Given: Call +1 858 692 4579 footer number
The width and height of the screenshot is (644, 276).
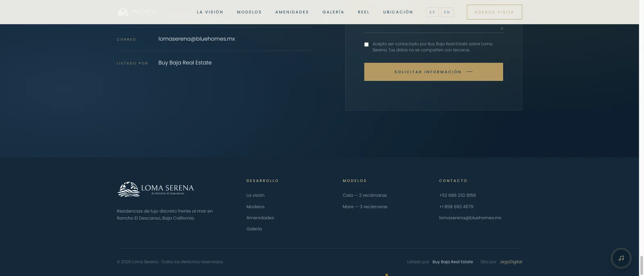Looking at the screenshot, I should (x=456, y=207).
